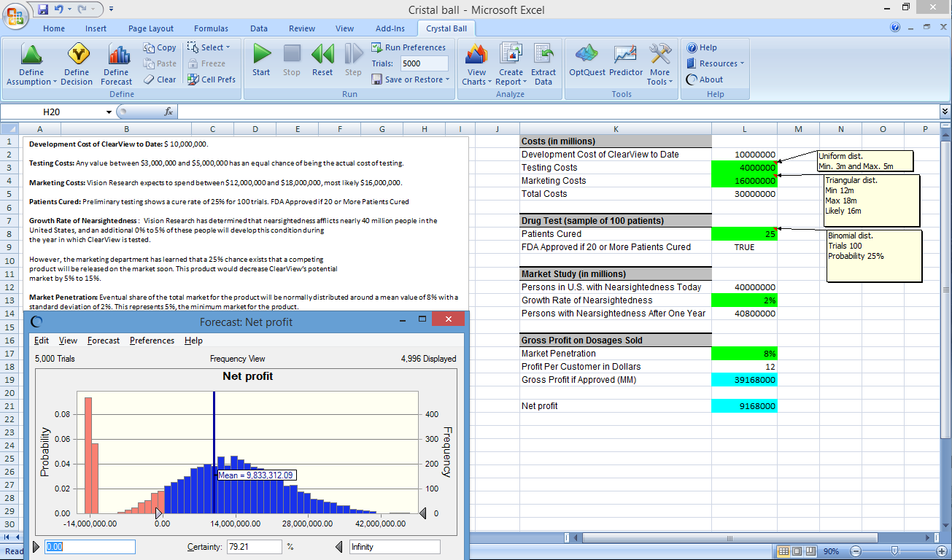
Task: Clear Crystal Ball data with the Clear button
Action: (x=160, y=79)
